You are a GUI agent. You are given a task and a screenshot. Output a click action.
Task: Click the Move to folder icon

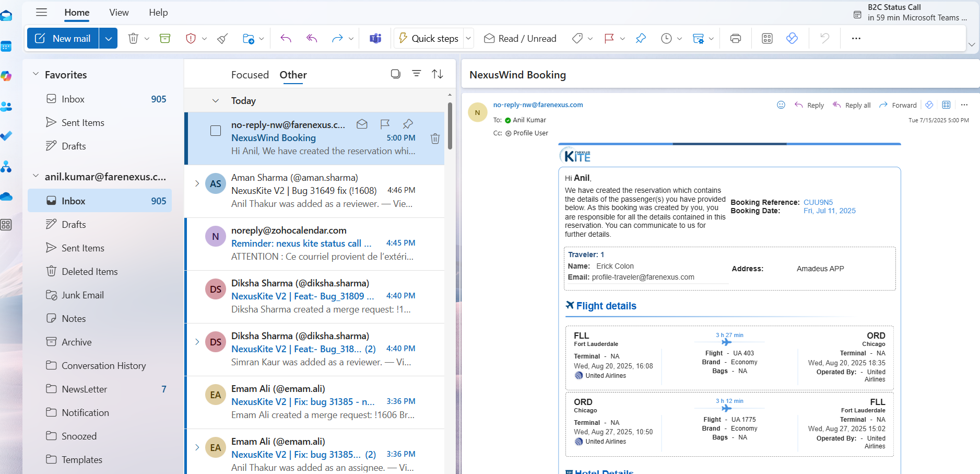(249, 38)
